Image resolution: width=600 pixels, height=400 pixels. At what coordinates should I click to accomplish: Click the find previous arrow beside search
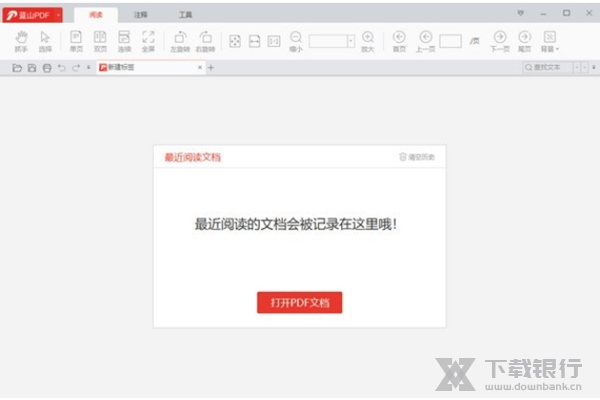577,68
